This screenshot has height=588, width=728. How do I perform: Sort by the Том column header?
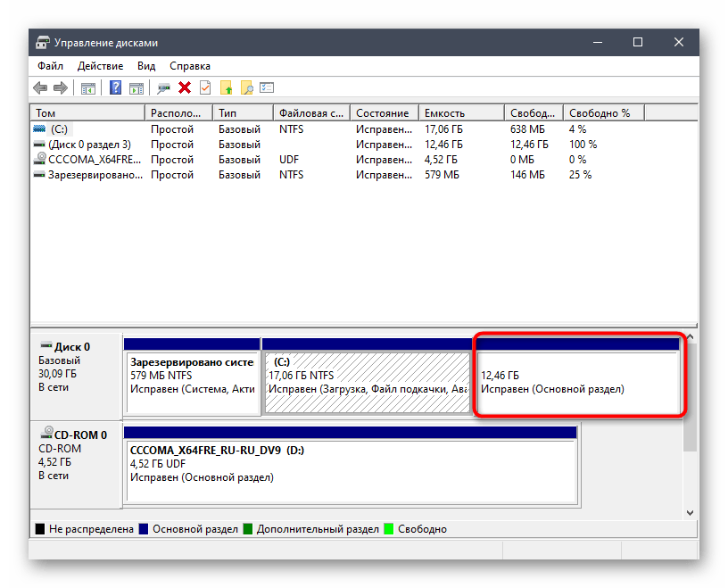click(87, 113)
